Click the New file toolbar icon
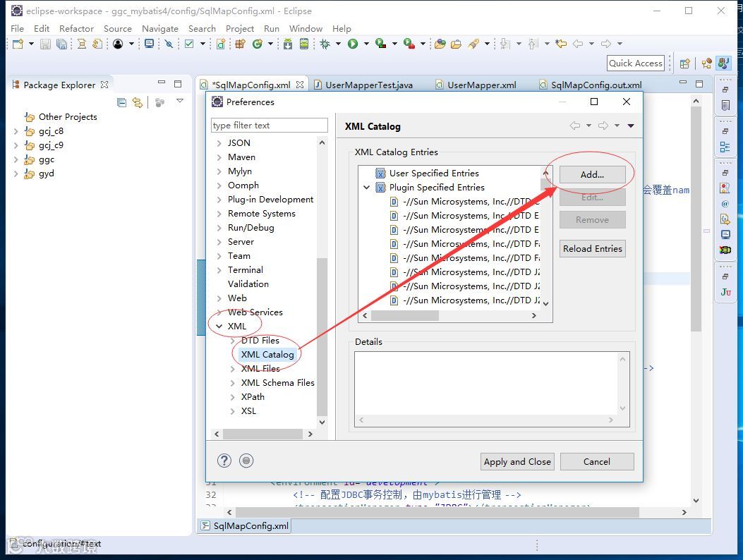 [18, 44]
